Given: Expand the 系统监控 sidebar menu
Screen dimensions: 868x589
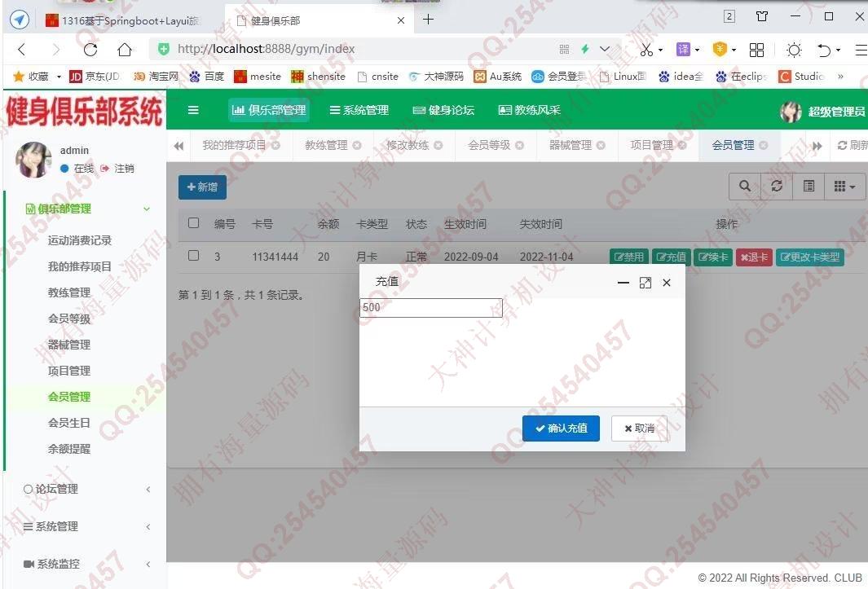Looking at the screenshot, I should (86, 564).
